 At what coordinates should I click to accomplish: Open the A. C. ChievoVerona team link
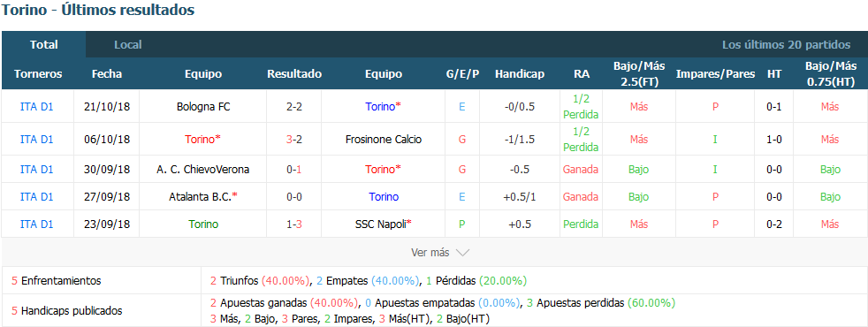[203, 170]
